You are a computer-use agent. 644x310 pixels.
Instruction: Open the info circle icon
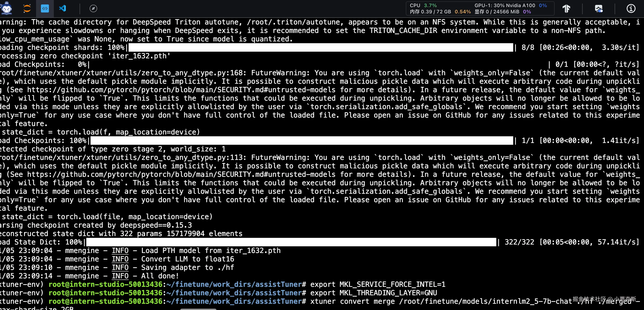pos(631,8)
